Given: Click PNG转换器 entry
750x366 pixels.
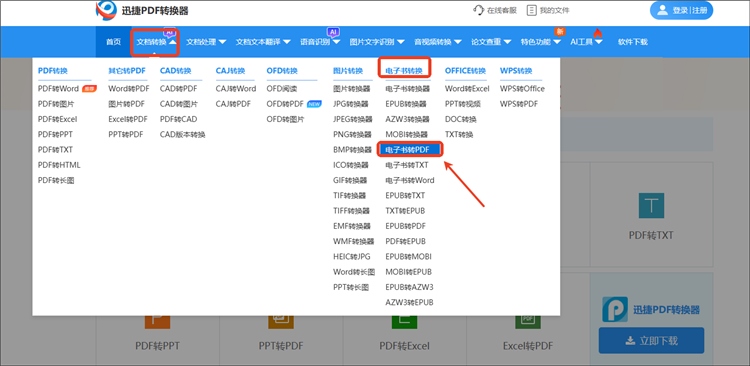Looking at the screenshot, I should (352, 134).
